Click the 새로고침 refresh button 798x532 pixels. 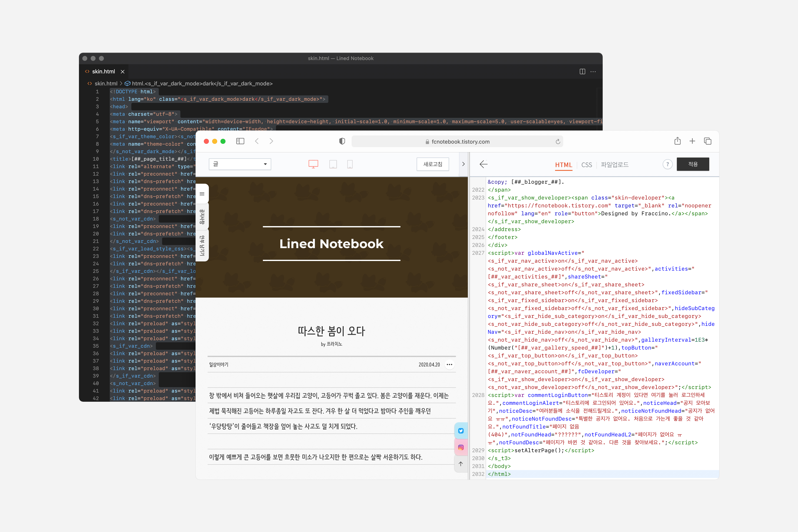tap(433, 164)
